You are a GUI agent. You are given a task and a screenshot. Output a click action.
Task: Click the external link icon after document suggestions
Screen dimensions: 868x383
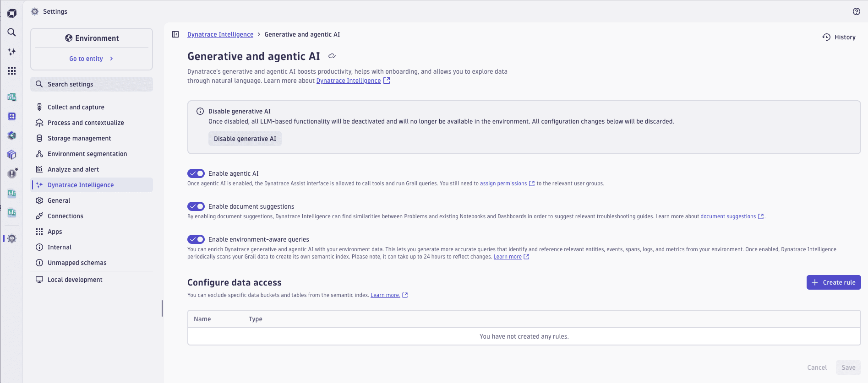[x=761, y=216]
